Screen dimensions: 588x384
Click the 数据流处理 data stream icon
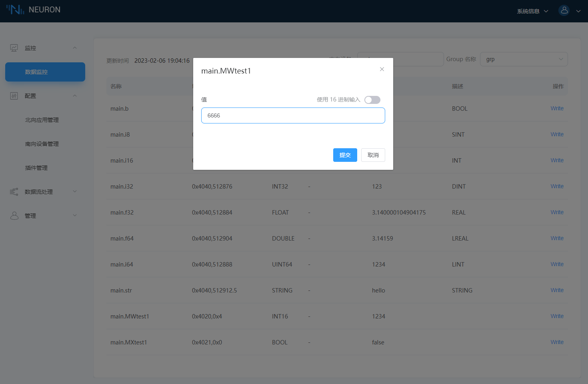click(x=14, y=191)
